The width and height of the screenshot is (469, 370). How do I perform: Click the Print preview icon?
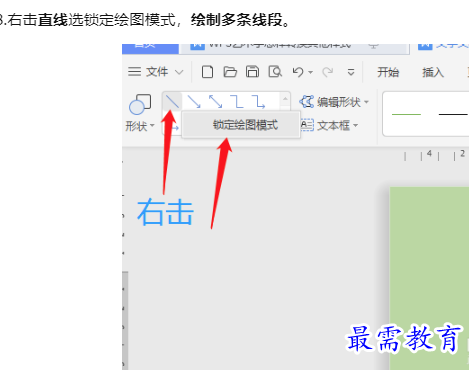pyautogui.click(x=275, y=72)
